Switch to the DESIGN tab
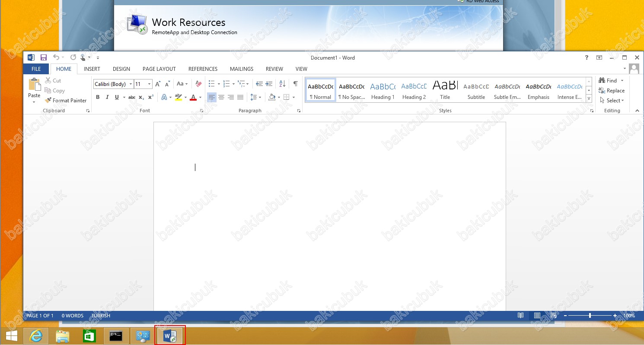The width and height of the screenshot is (644, 345). coord(121,69)
